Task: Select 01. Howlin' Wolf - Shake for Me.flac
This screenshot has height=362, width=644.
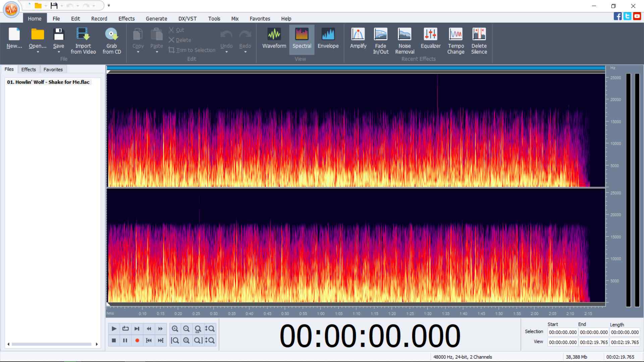Action: (x=48, y=82)
